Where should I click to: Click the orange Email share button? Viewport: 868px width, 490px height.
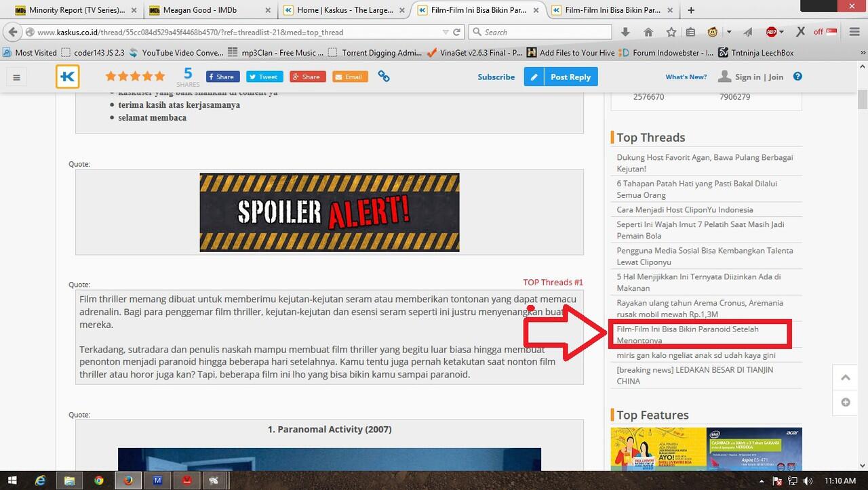pyautogui.click(x=350, y=77)
